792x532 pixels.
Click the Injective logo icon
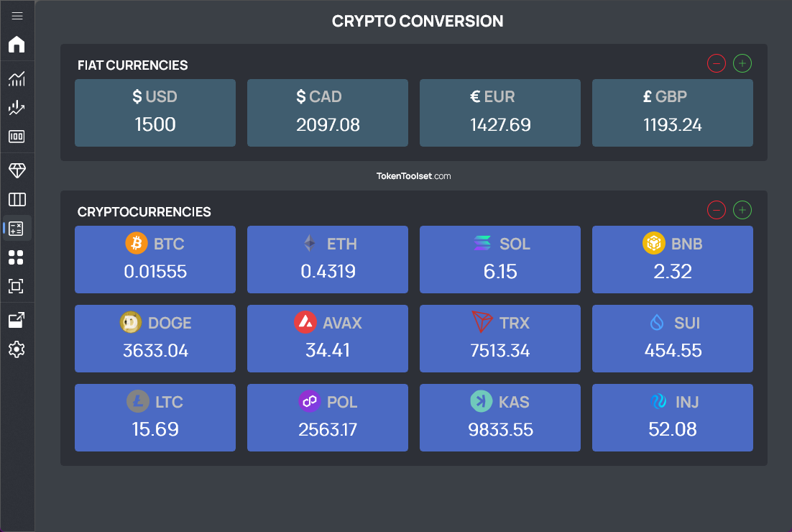coord(658,402)
